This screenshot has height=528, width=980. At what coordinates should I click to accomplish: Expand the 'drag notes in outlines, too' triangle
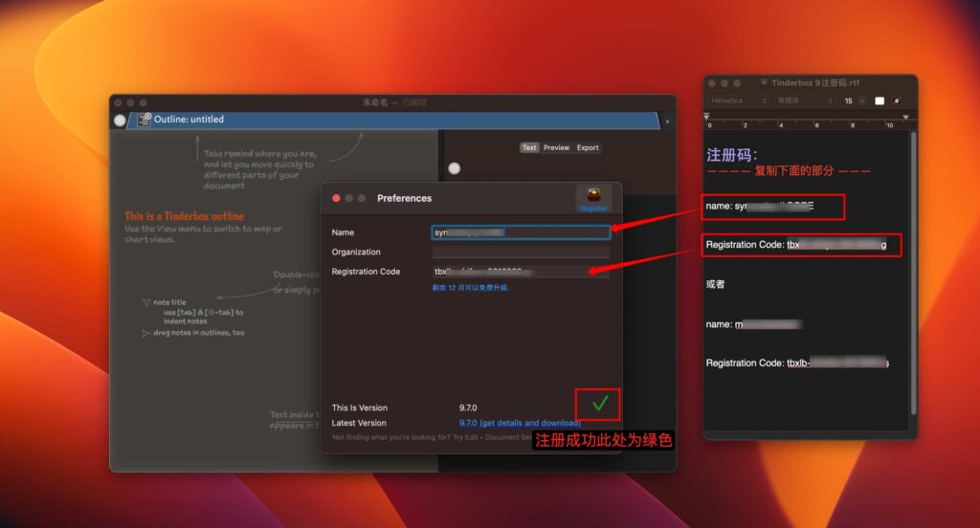tap(145, 333)
